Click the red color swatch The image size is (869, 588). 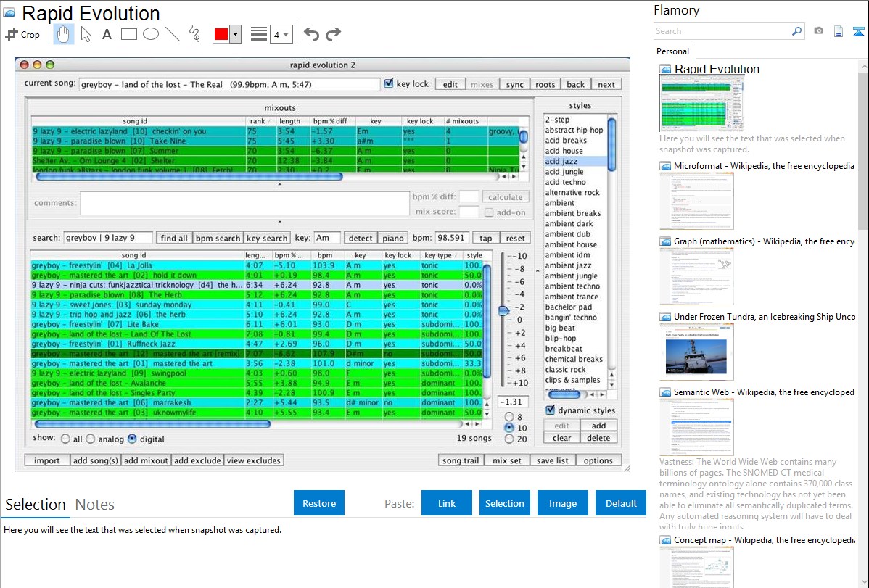tap(221, 34)
